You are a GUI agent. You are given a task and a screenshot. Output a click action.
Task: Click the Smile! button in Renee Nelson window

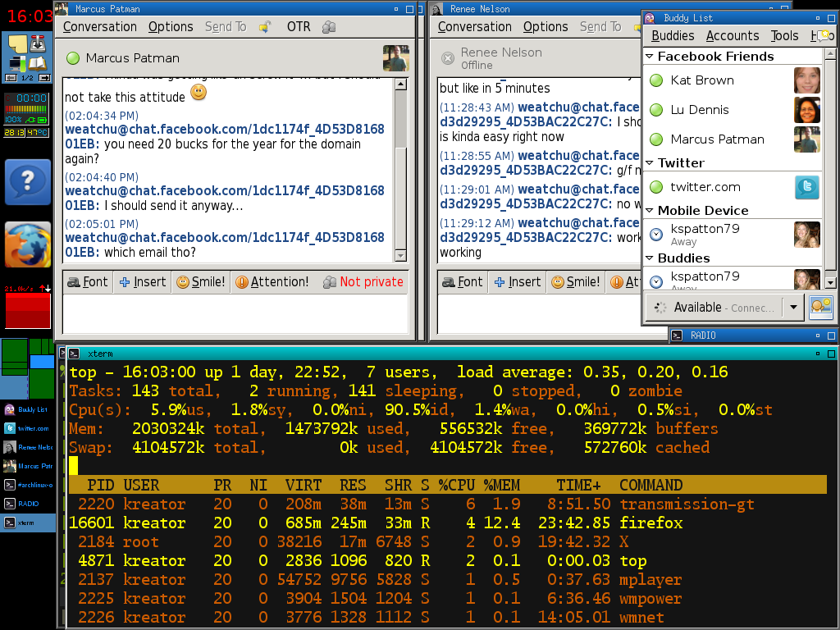pyautogui.click(x=576, y=282)
